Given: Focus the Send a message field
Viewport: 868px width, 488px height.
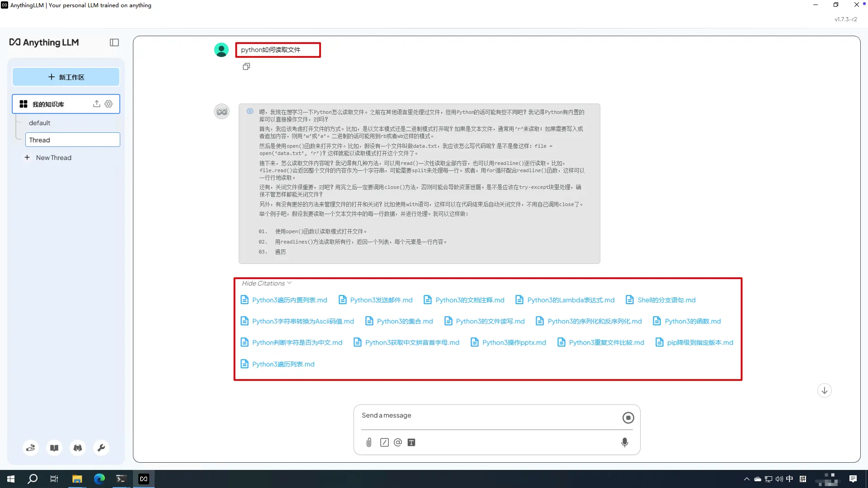Looking at the screenshot, I should [488, 415].
